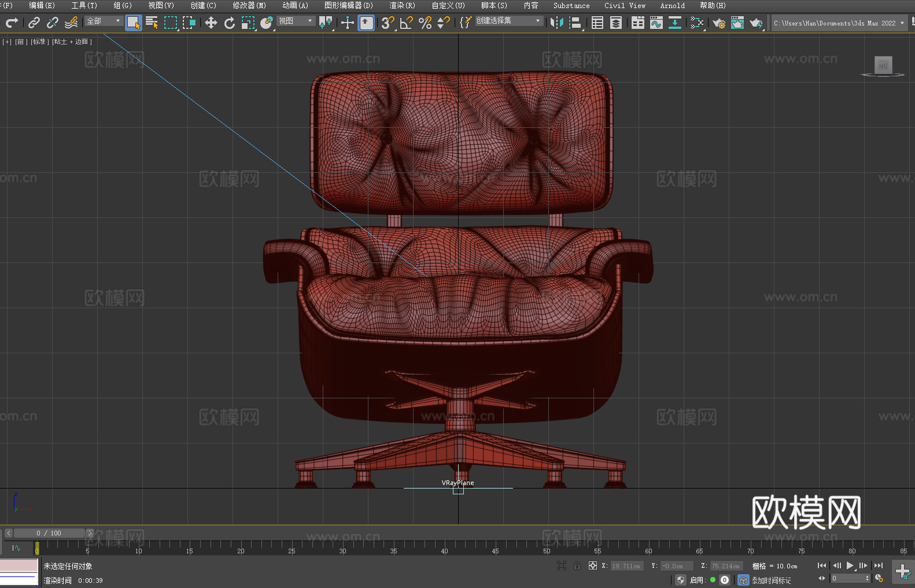This screenshot has height=588, width=915.
Task: Open the Civil View menu
Action: click(625, 5)
